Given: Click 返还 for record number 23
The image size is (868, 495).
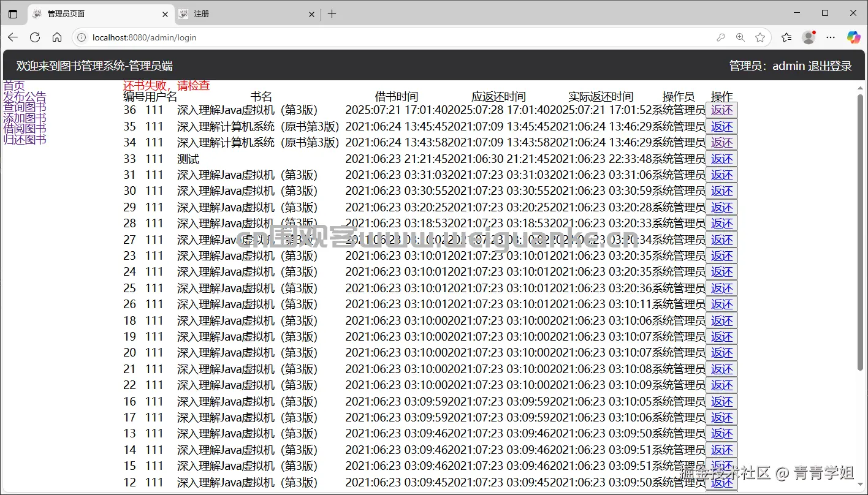Looking at the screenshot, I should point(721,255).
